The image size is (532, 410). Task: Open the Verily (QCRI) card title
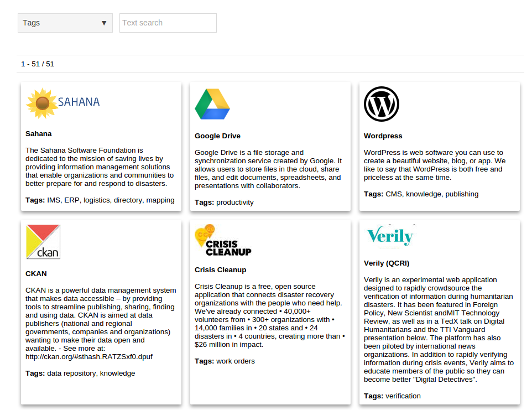point(387,263)
